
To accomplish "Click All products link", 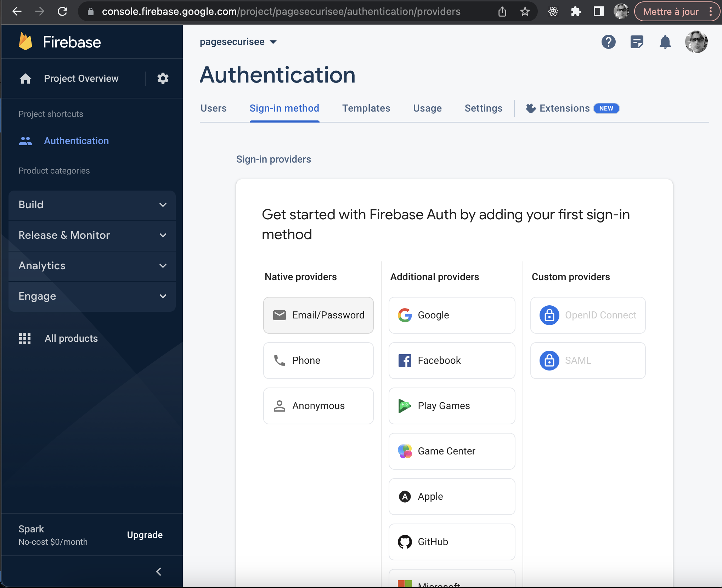I will pos(71,338).
